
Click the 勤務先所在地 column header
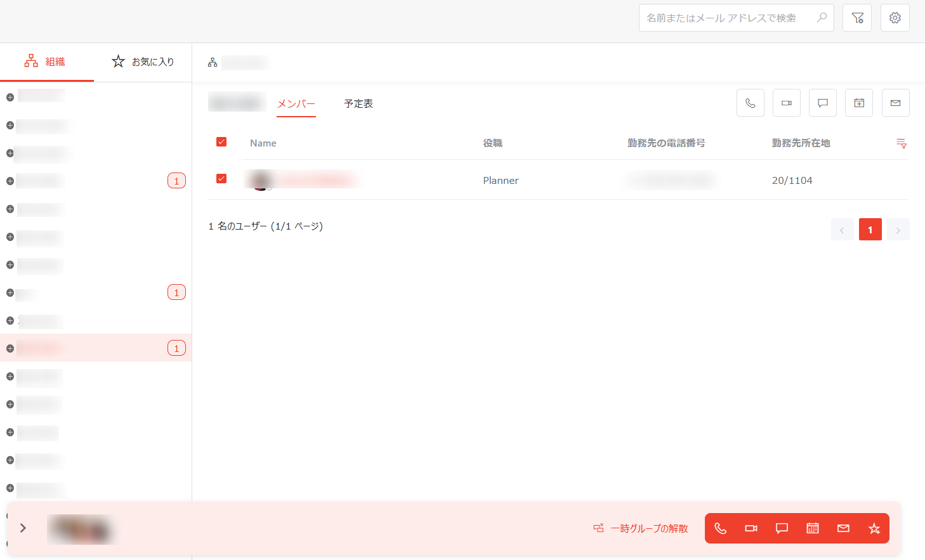(x=801, y=143)
